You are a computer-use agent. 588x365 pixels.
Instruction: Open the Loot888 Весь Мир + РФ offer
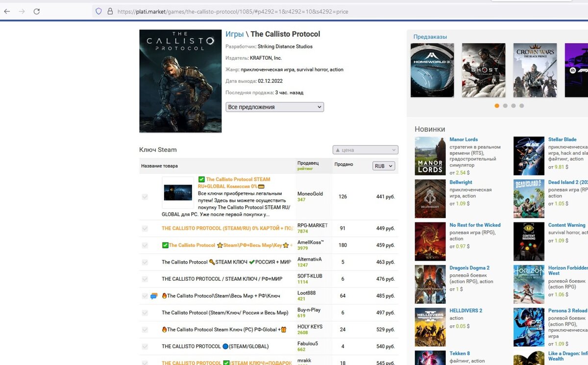point(221,296)
